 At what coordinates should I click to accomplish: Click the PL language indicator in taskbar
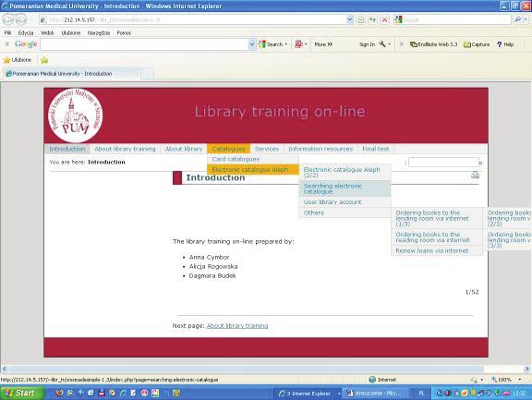point(421,394)
